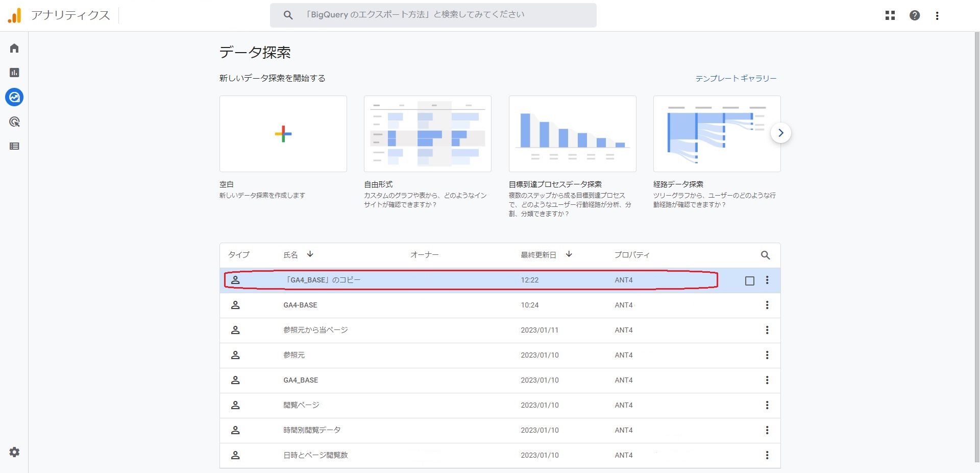Click the プロパティ column header
Screen dimensions: 980x473
tap(632, 255)
